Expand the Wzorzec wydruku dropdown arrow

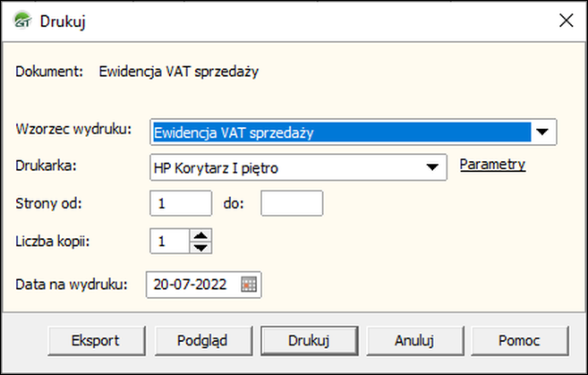point(542,132)
